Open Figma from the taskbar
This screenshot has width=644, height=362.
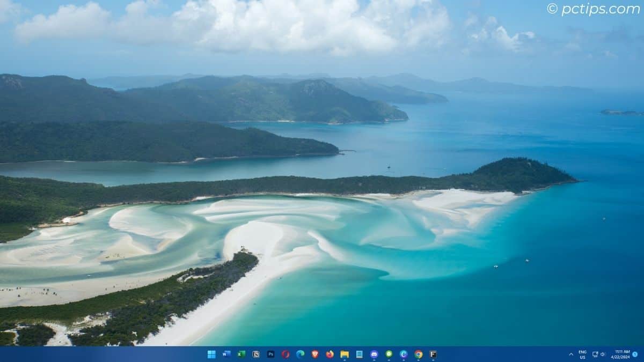(433, 354)
